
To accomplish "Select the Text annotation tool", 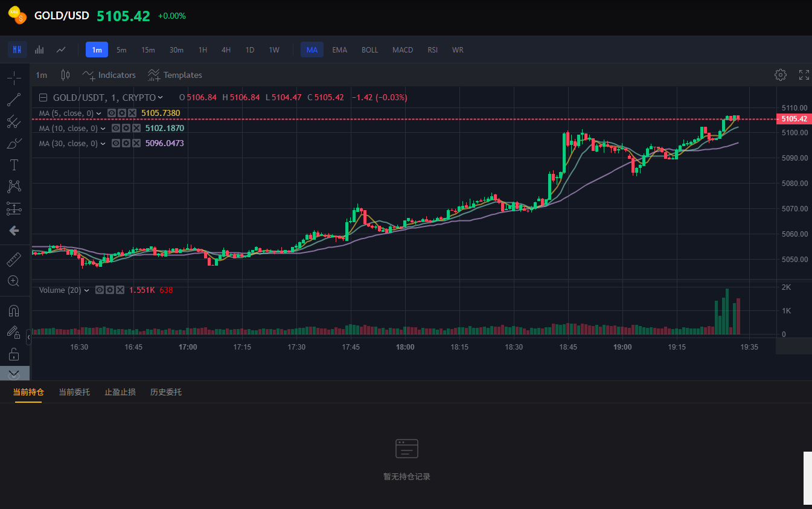I will (x=14, y=165).
